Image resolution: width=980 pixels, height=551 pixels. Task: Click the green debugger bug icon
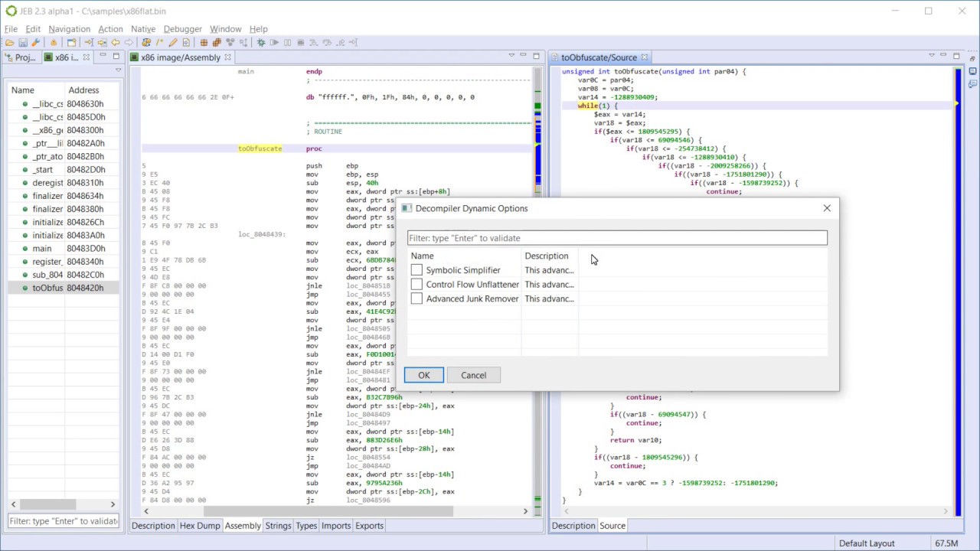[260, 43]
